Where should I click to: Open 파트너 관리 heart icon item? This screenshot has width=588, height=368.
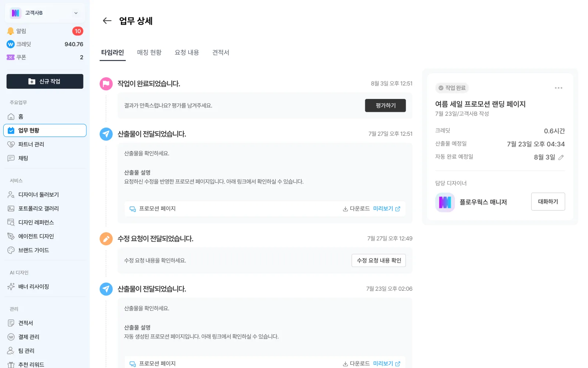[45, 144]
